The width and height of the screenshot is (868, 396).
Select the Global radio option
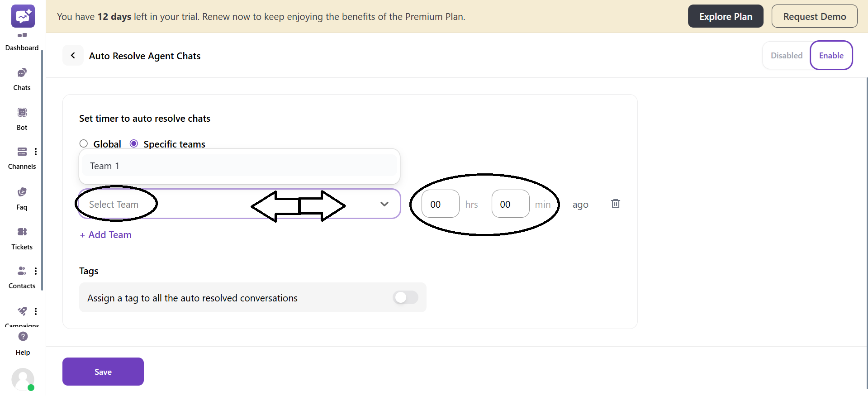click(x=84, y=144)
